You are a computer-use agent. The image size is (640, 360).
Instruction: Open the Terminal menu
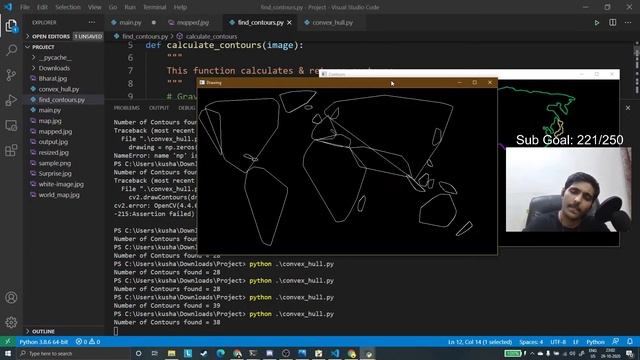(x=155, y=7)
